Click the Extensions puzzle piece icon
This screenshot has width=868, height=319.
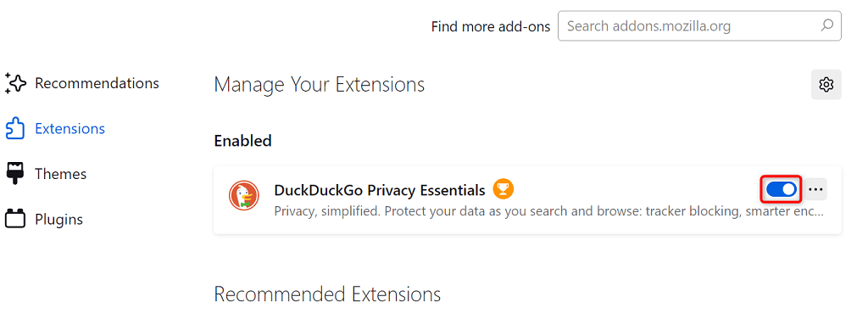(15, 128)
